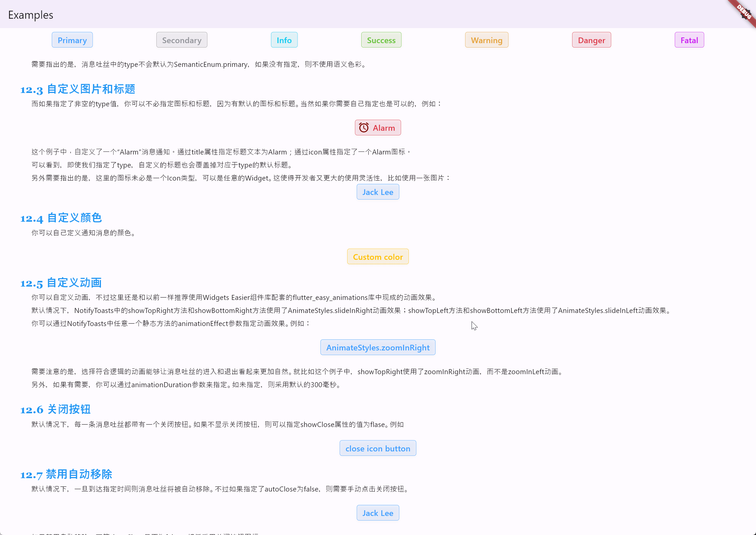The height and width of the screenshot is (535, 756).
Task: Click Jack Lee button under section 12.7
Action: click(378, 513)
